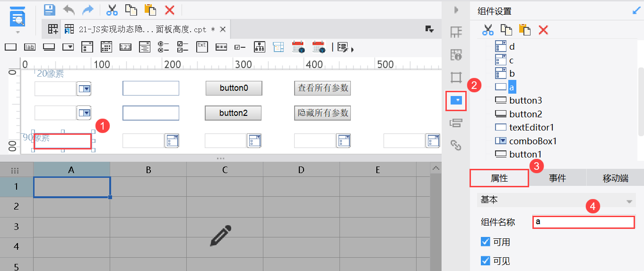Viewport: 644px width, 271px height.
Task: Click the 组件名称 input field
Action: [583, 222]
